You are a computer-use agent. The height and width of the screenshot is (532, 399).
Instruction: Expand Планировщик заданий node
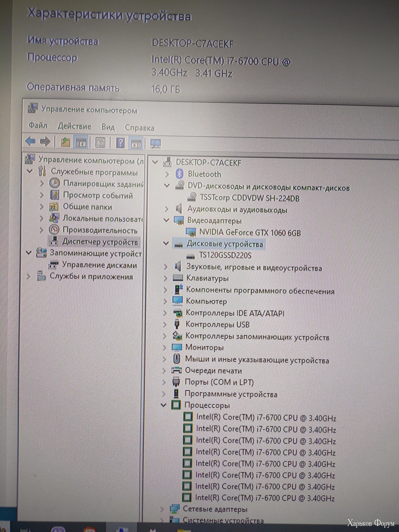click(x=42, y=183)
